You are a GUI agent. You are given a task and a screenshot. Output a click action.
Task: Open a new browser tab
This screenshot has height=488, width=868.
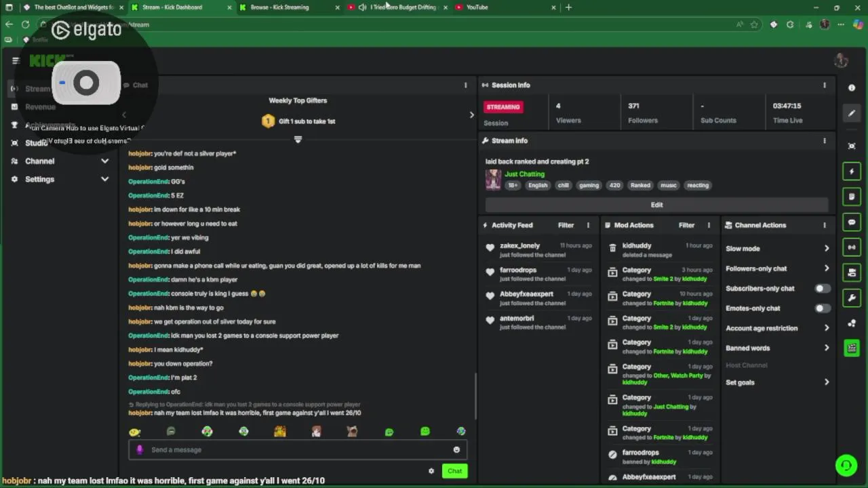(x=568, y=7)
